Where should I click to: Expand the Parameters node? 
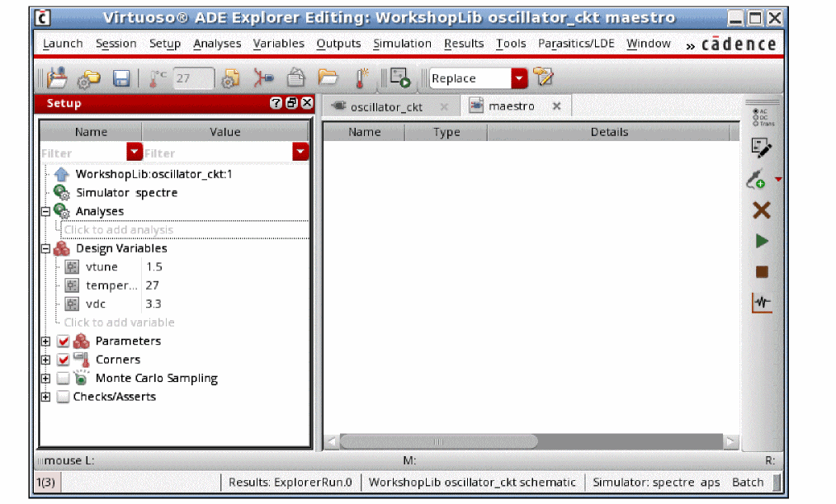46,341
